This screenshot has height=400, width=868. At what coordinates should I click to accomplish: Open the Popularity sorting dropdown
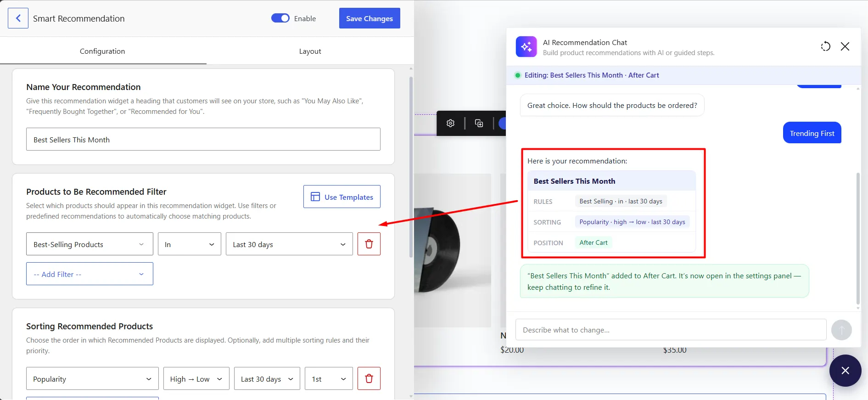[92, 378]
